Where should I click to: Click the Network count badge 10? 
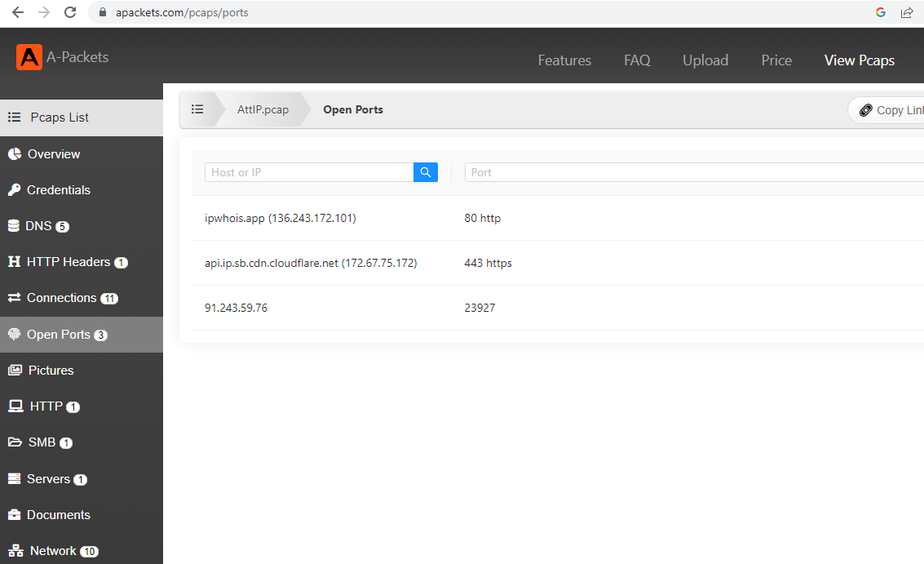(x=89, y=552)
